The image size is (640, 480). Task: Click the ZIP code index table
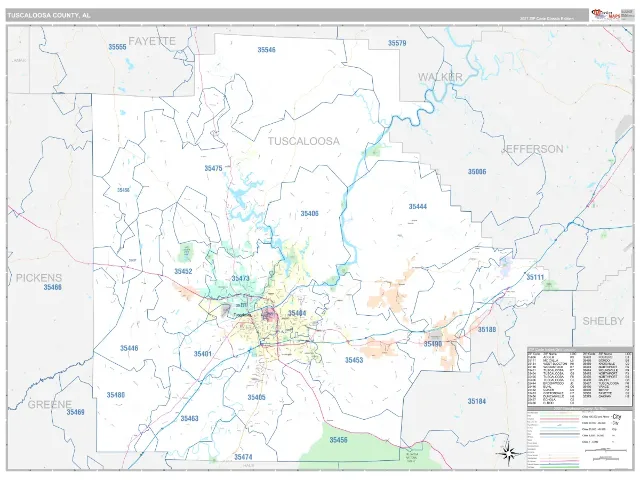(x=580, y=376)
